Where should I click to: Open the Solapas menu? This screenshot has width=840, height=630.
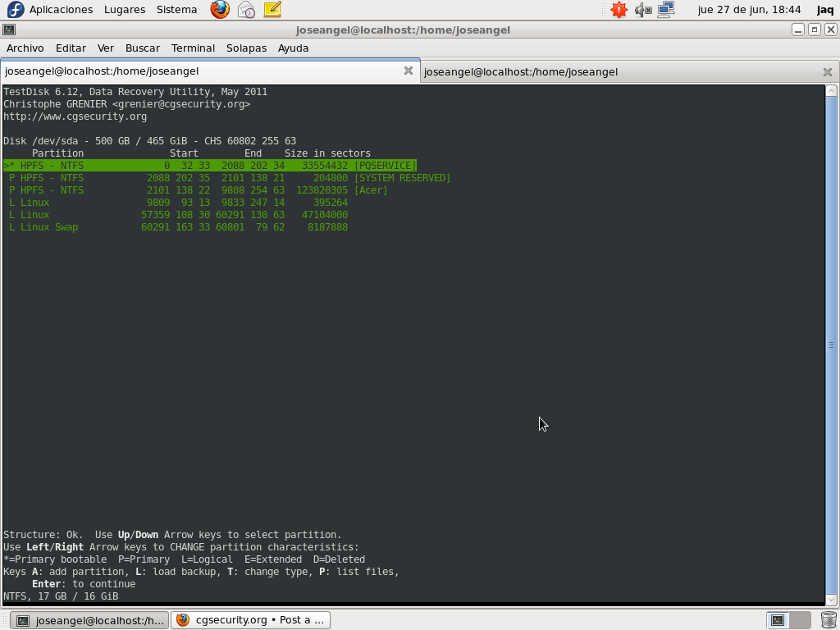coord(246,48)
